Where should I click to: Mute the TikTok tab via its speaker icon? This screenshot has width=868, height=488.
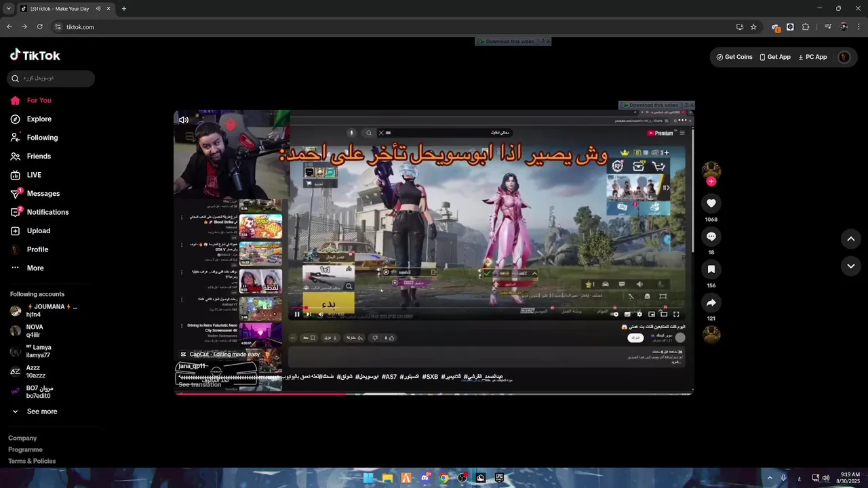[98, 9]
